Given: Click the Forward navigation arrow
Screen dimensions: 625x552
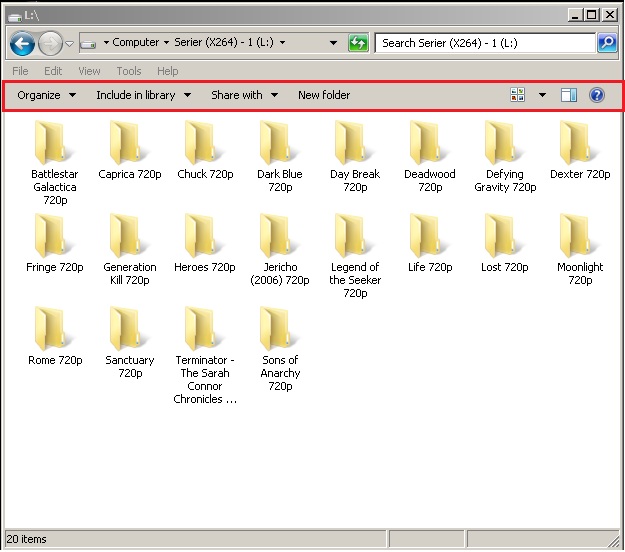Looking at the screenshot, I should [50, 43].
